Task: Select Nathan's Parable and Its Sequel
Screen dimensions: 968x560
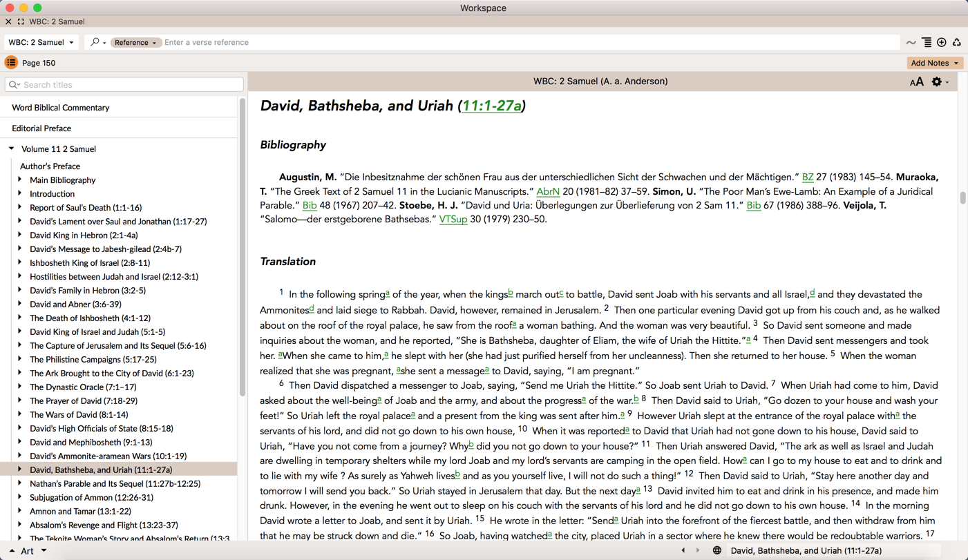Action: click(115, 484)
